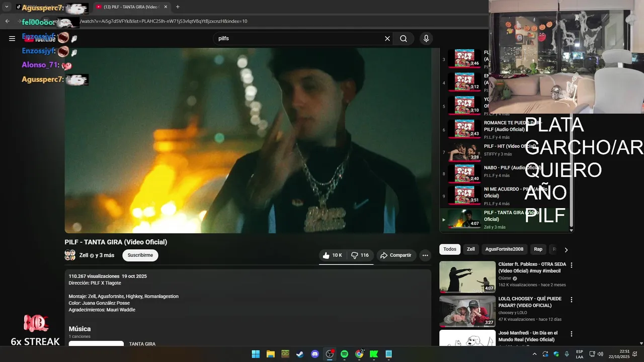Screen dimensions: 644x362
Task: Select the Zell filter chip
Action: (470, 249)
